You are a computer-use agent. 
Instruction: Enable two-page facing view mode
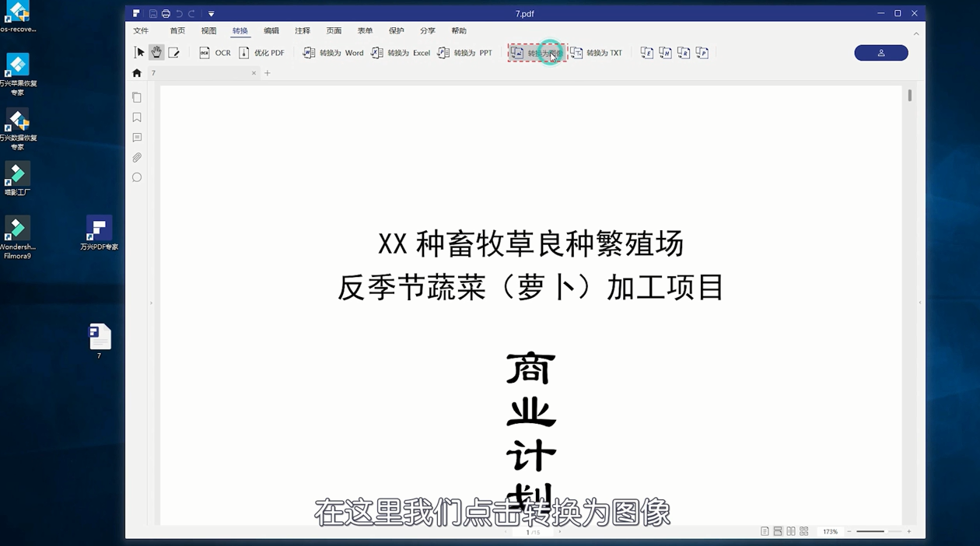click(790, 531)
